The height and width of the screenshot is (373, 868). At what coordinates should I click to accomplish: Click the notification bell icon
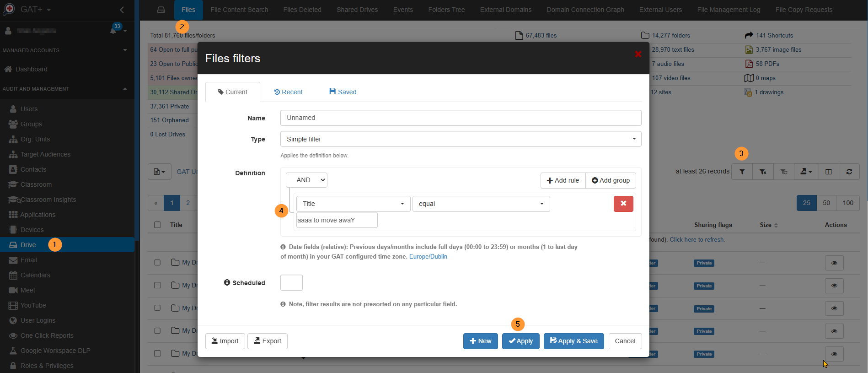point(113,31)
